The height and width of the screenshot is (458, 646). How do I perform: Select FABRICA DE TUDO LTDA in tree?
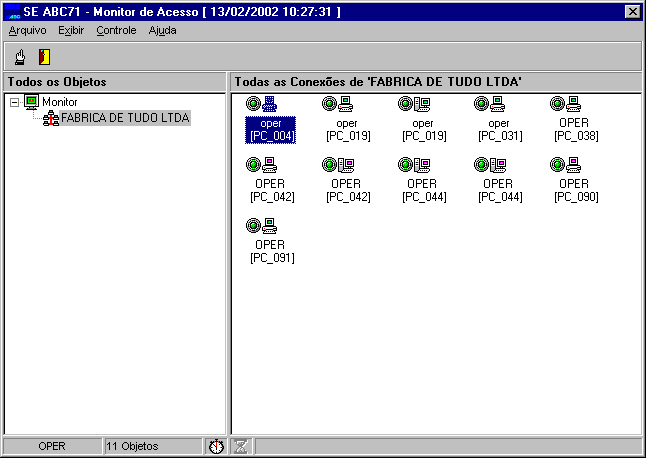[124, 118]
